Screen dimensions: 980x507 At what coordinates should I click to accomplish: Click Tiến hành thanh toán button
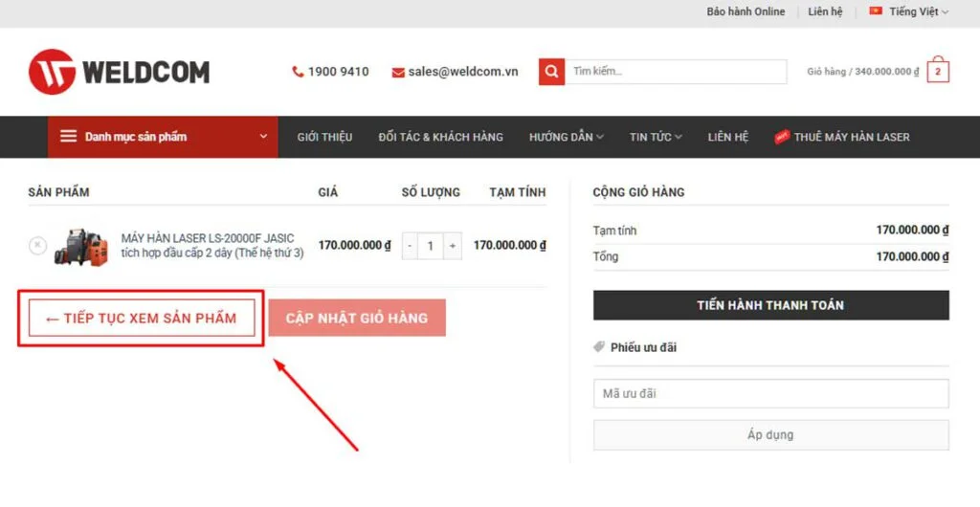click(770, 305)
